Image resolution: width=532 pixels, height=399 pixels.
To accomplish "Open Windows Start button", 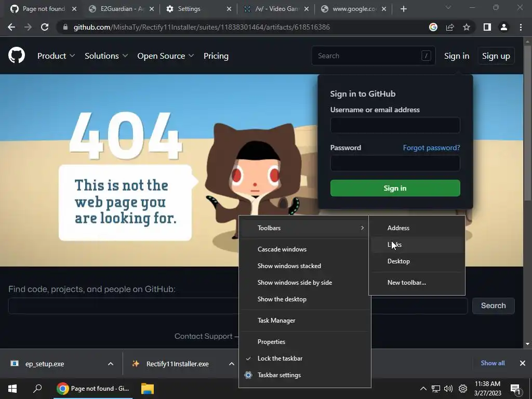I will (12, 389).
